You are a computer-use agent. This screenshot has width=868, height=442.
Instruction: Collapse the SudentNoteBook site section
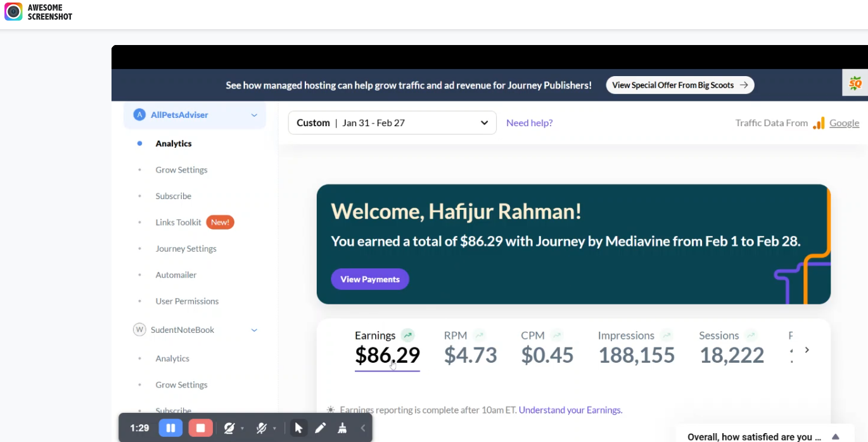click(254, 330)
